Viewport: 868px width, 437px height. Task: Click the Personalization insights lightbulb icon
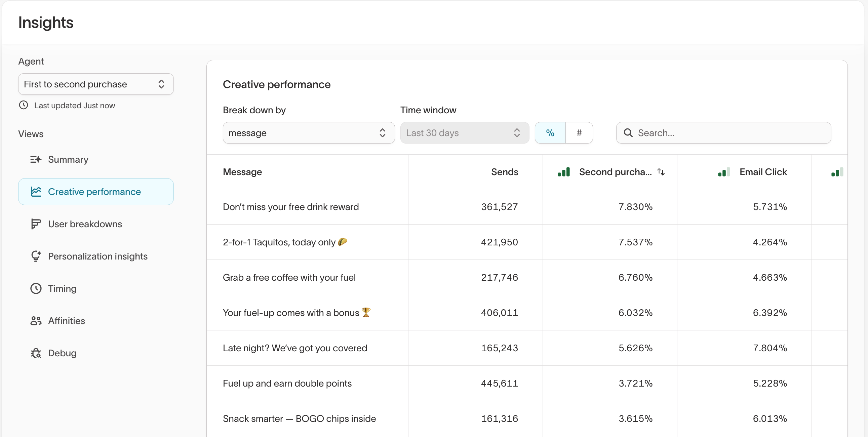(36, 256)
